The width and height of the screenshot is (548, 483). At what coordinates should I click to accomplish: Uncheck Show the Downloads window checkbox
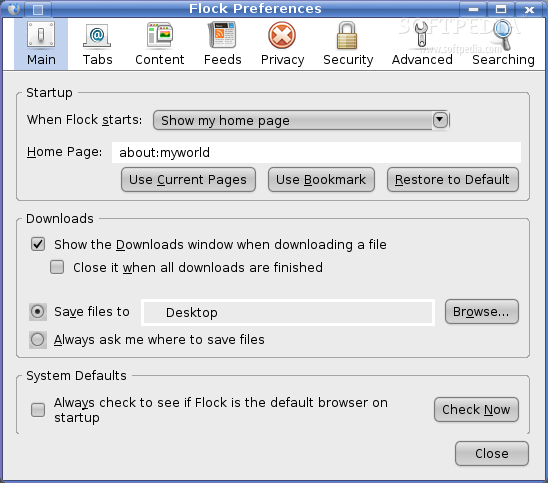tap(38, 244)
